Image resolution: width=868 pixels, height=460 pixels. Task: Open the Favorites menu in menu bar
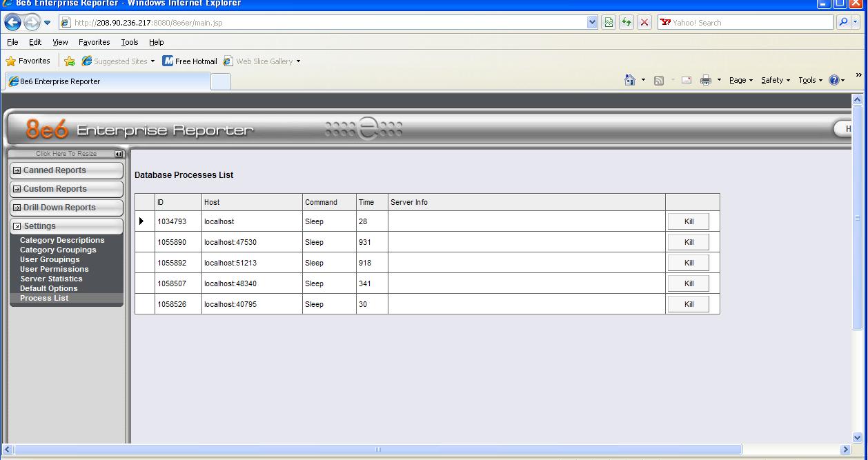94,42
